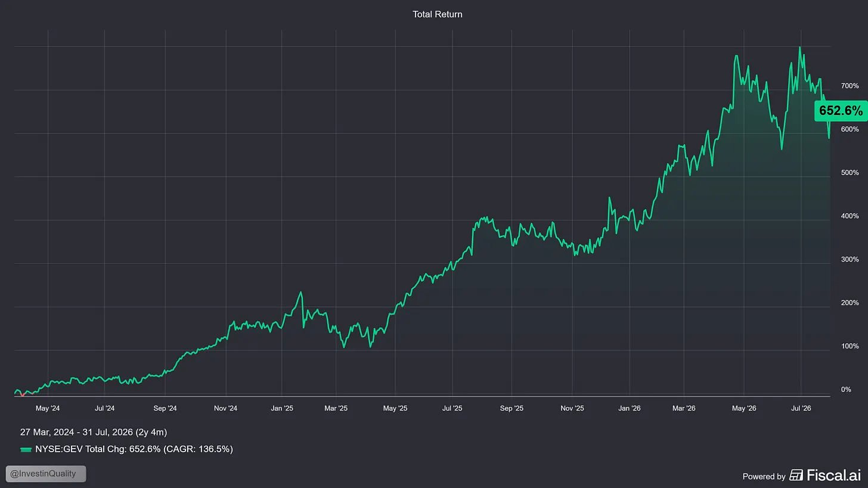This screenshot has width=868, height=488.
Task: Click the 652.6% current value badge
Action: pyautogui.click(x=841, y=110)
